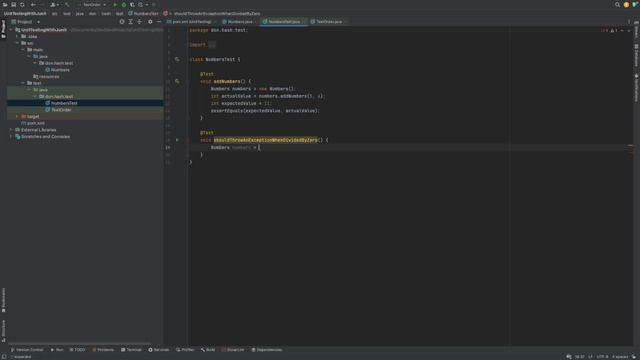Click the Save All toolbar icon
The image size is (640, 360).
point(13,4)
